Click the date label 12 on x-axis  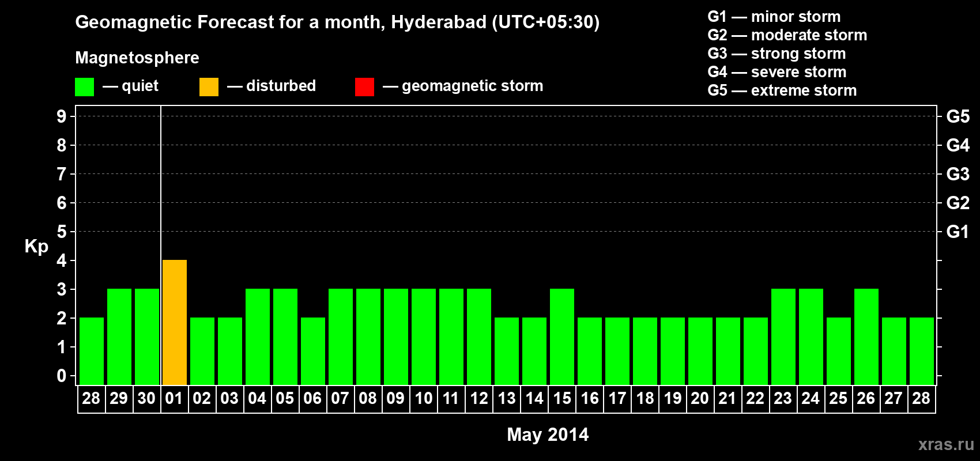click(x=479, y=398)
